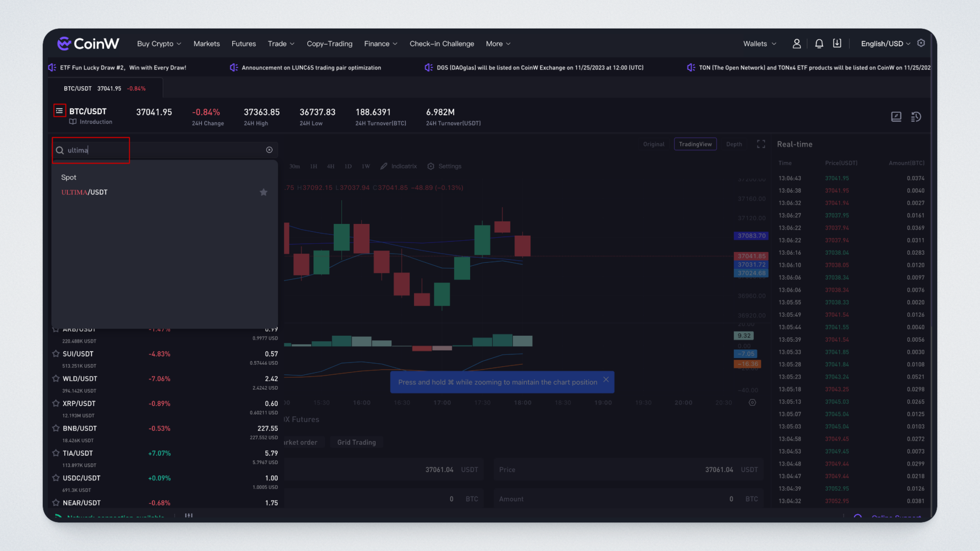
Task: Expand the chart to fullscreen
Action: coord(761,144)
